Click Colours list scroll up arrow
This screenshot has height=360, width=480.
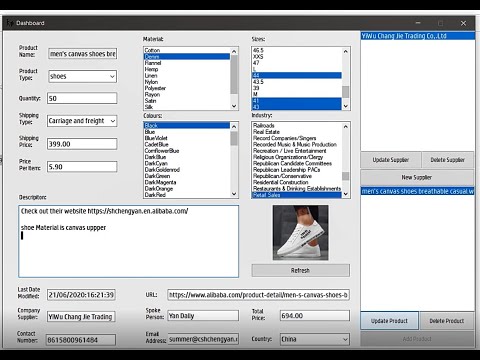tap(234, 127)
